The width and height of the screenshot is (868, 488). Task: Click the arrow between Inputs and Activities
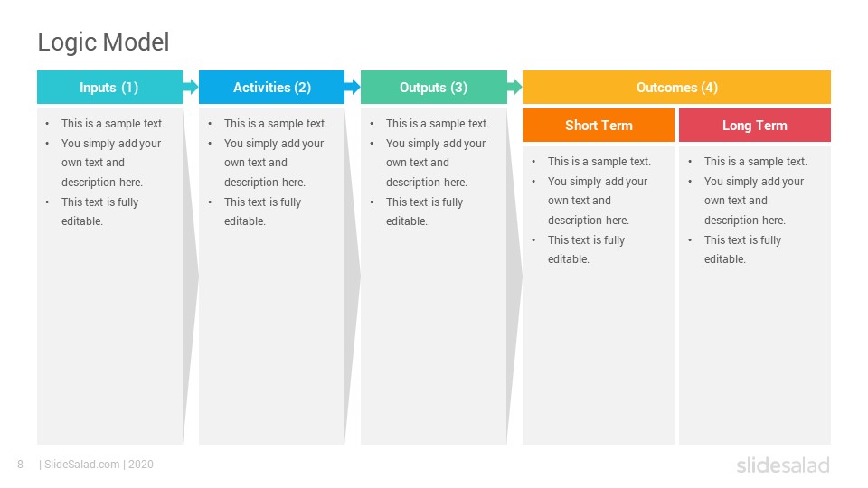click(x=191, y=87)
